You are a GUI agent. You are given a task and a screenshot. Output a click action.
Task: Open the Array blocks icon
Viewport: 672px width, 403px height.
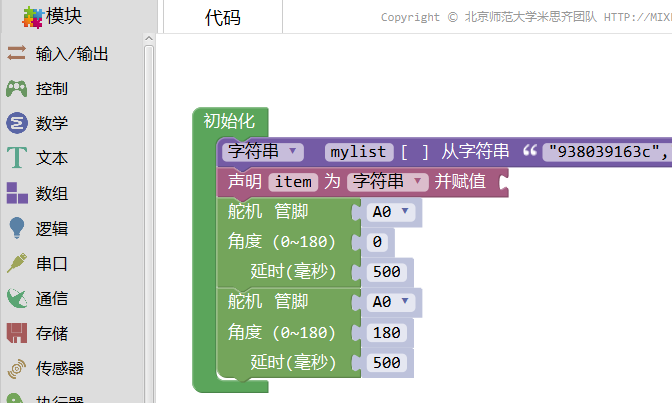(x=17, y=193)
